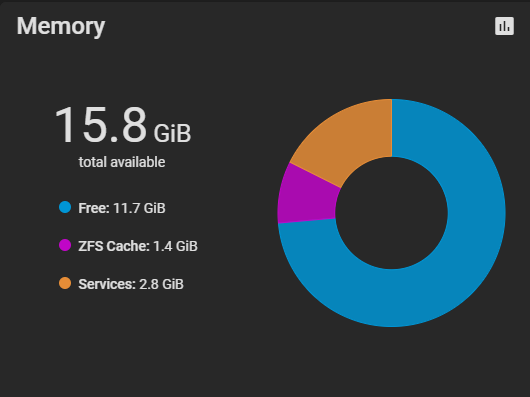This screenshot has height=397, width=530.
Task: Click the orange Services legend dot
Action: point(65,283)
